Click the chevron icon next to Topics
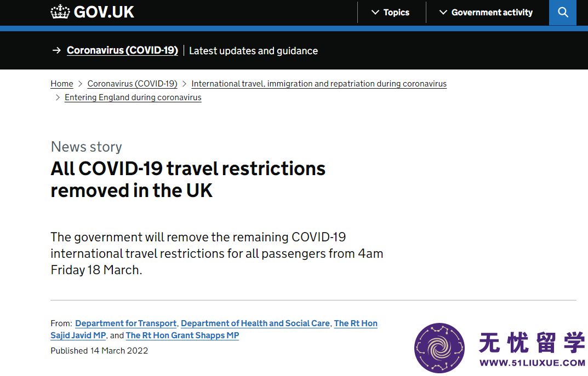588x376 pixels. [x=375, y=13]
